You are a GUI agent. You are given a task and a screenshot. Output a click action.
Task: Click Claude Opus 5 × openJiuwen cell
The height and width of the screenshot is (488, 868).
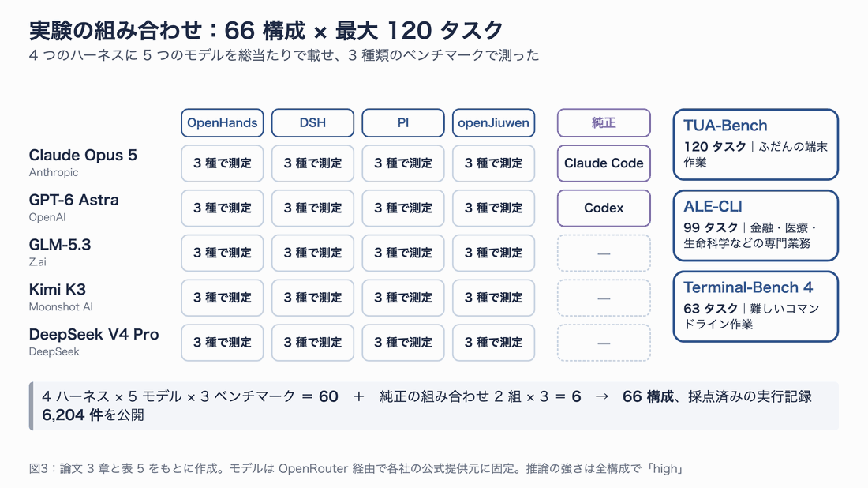pos(493,163)
